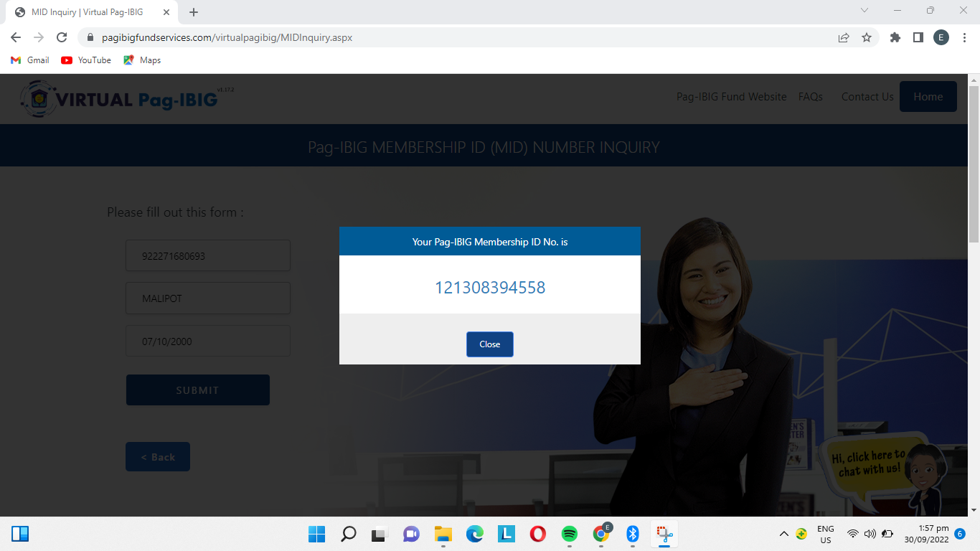Open the YouTube bookmark
This screenshot has height=551, width=980.
tap(86, 60)
